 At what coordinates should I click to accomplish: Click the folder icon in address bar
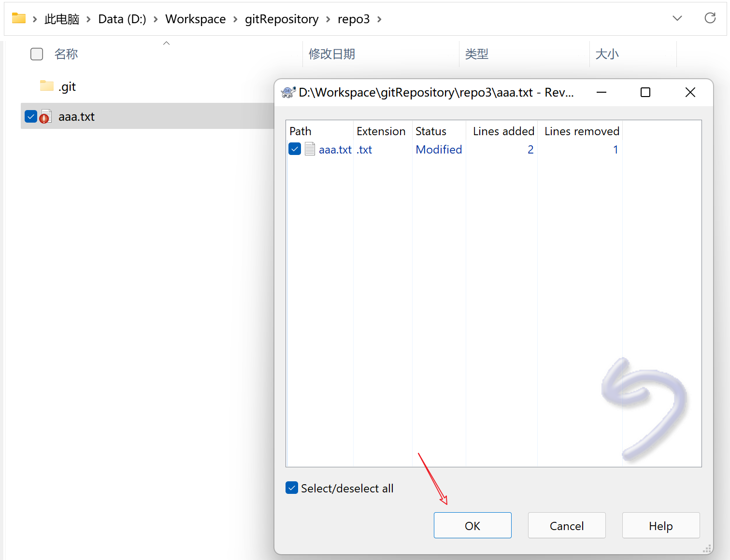[19, 19]
